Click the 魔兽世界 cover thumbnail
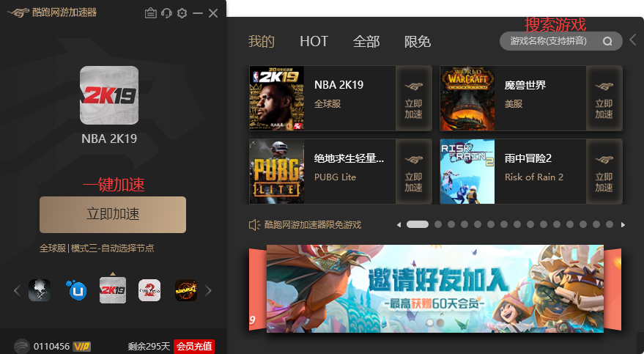 (467, 98)
